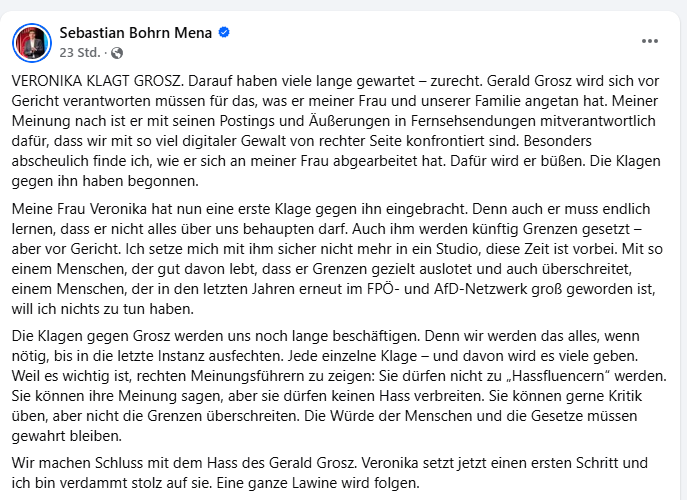
Task: Click the paragraph starting with Meine Frau Veronika
Action: tap(337, 259)
